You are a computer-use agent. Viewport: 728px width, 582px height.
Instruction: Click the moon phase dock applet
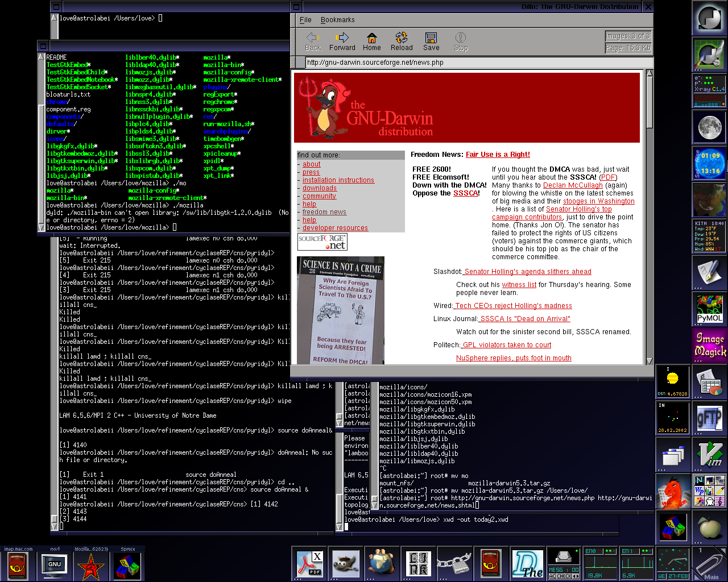pos(709,127)
